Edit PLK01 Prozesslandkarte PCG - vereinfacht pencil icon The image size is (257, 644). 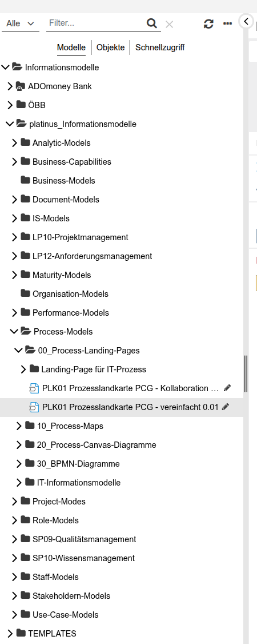(x=225, y=407)
